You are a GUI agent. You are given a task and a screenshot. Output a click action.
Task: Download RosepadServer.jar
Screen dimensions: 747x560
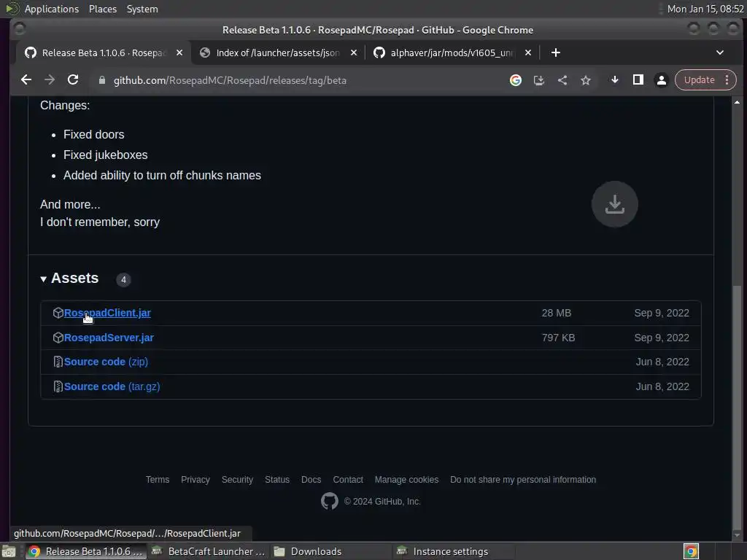pos(109,338)
